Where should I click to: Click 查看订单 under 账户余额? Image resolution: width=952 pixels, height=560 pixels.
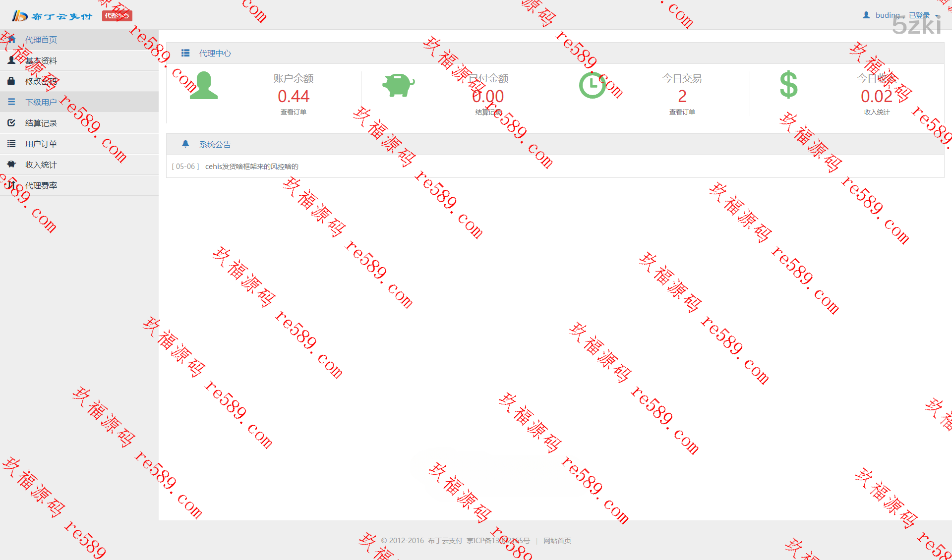pos(293,112)
